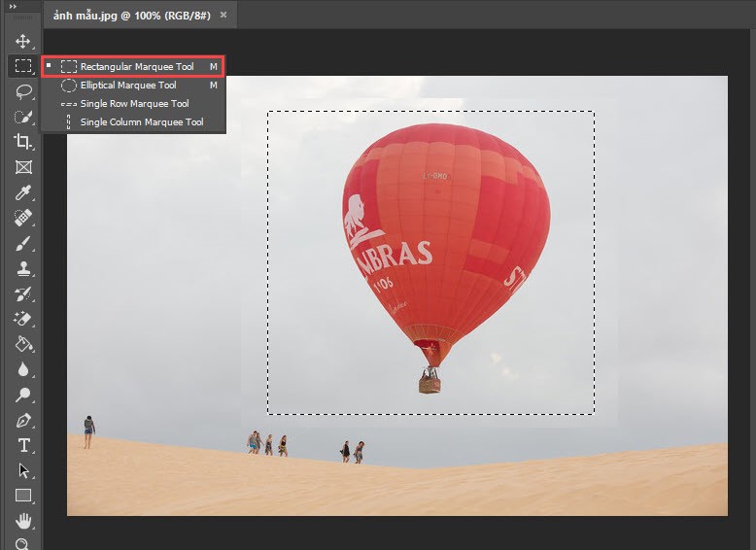Choose Elliptical Marquee Tool from flyout
The image size is (756, 550).
coord(133,86)
